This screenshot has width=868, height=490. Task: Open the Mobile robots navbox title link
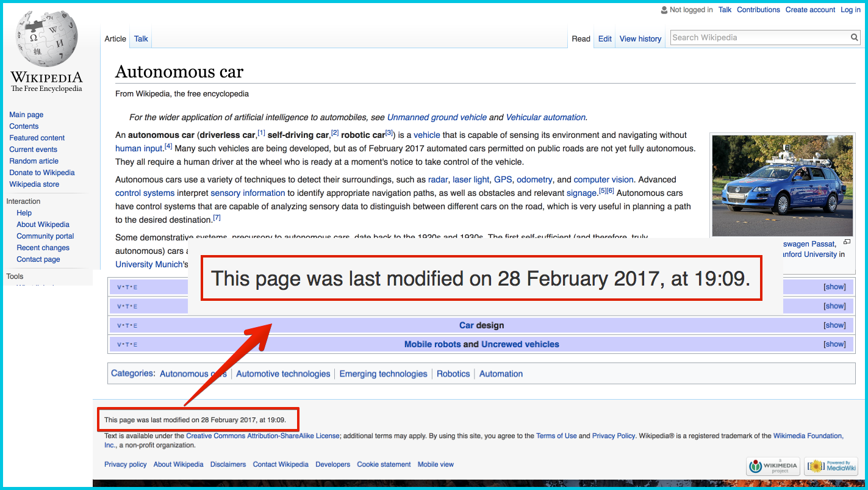432,344
